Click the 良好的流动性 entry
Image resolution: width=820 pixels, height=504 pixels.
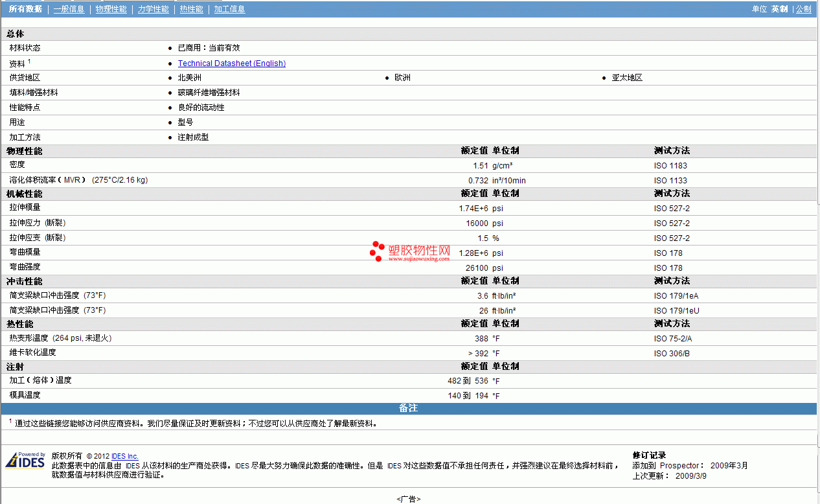coord(201,108)
